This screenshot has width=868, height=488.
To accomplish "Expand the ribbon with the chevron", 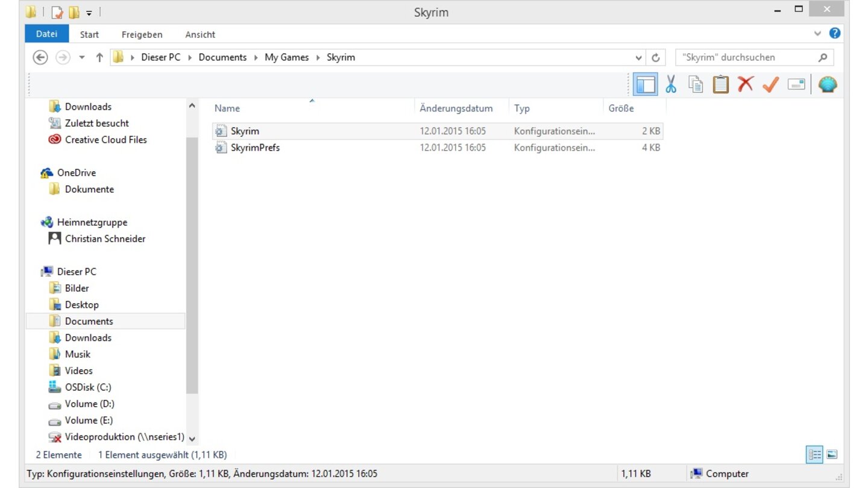I will [817, 34].
